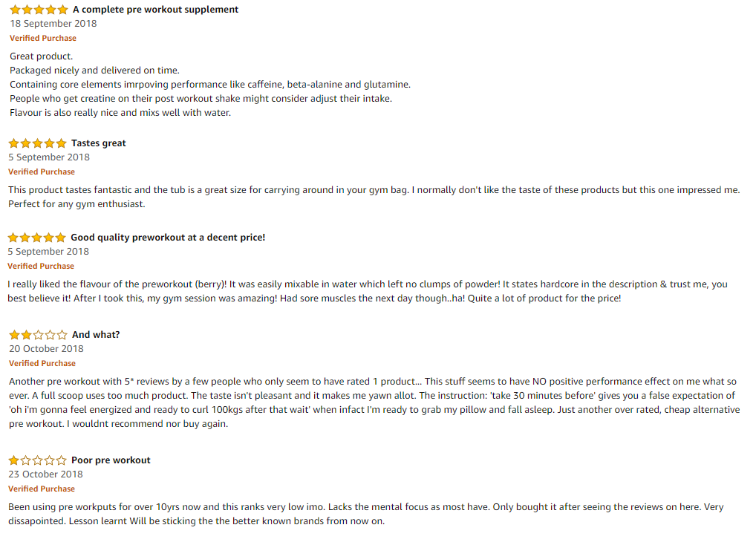Click Verified Purchase under 'Good quality preworkout' review
756x545 pixels.
pyautogui.click(x=41, y=266)
